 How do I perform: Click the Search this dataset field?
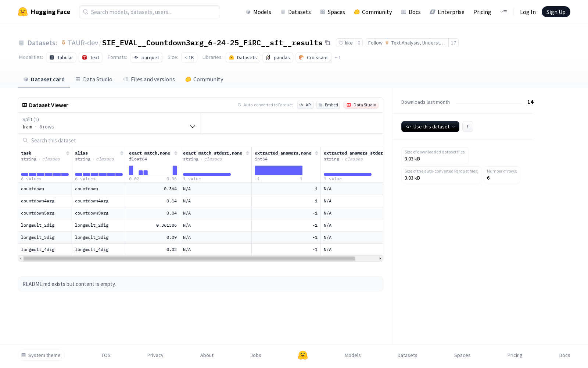200,141
